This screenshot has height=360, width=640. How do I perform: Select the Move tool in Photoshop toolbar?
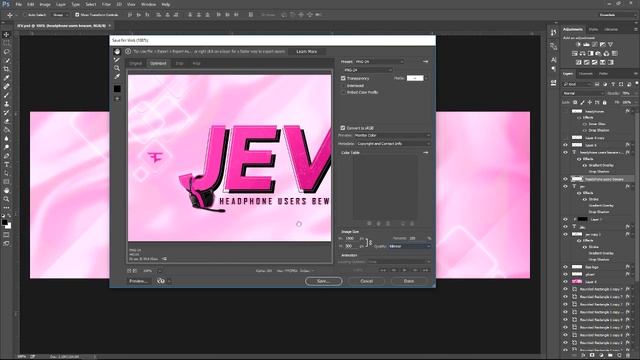tap(7, 35)
